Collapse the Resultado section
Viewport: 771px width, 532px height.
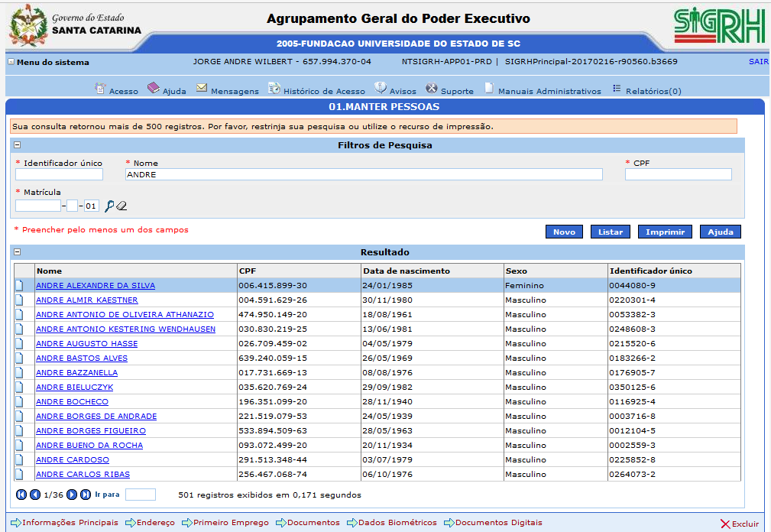click(x=18, y=252)
